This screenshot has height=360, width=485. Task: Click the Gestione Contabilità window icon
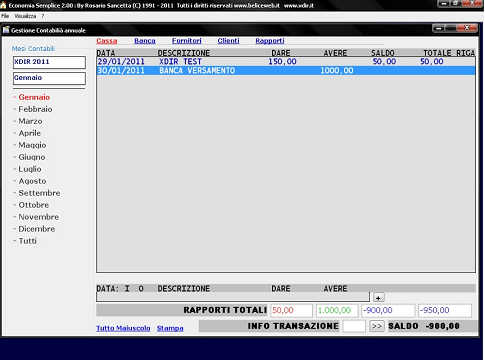(6, 30)
